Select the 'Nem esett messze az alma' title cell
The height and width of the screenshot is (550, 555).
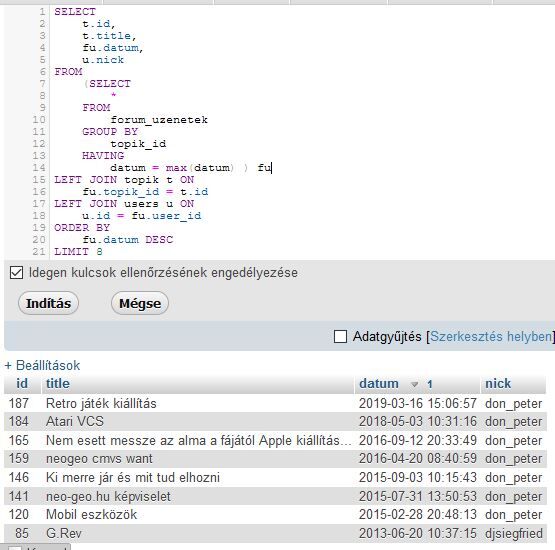click(199, 441)
